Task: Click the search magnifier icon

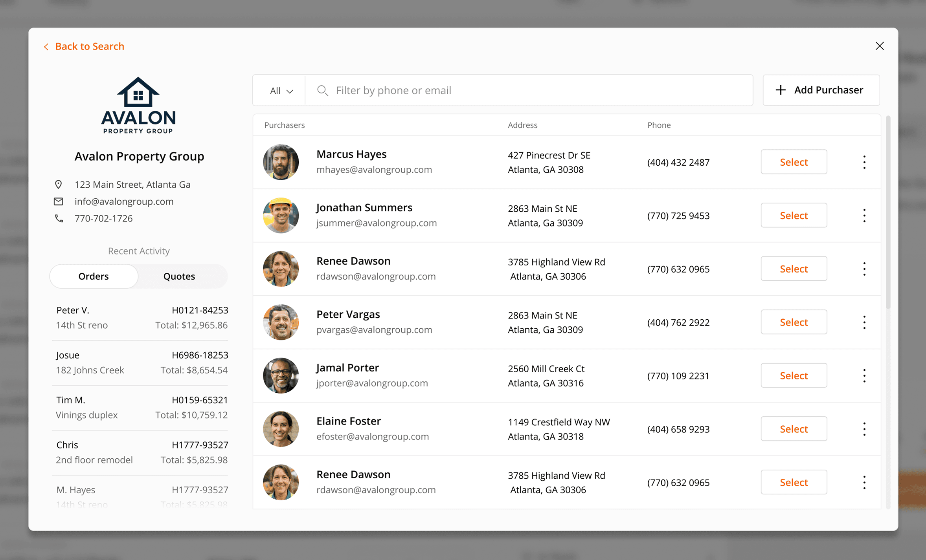Action: coord(322,91)
